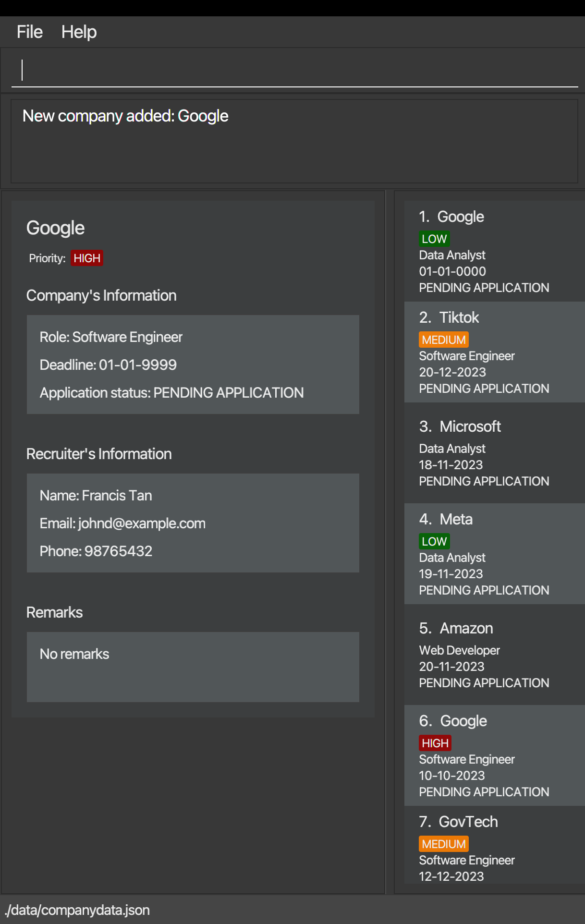Open the File menu
Viewport: 585px width, 924px height.
pyautogui.click(x=30, y=32)
